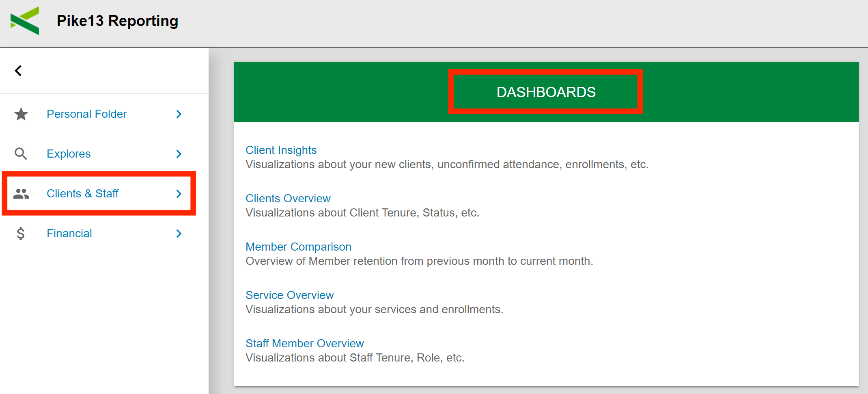Open the Member Comparison dashboard
The height and width of the screenshot is (394, 868).
click(x=298, y=247)
